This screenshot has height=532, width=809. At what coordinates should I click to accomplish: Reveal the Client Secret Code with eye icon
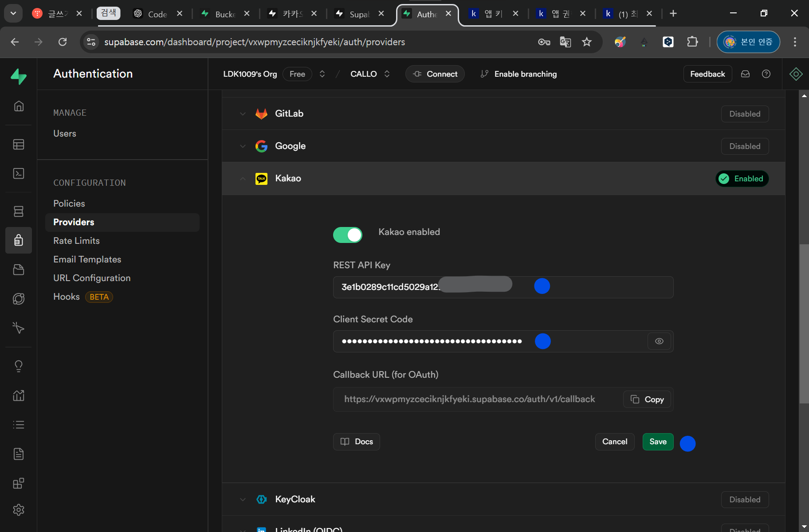pyautogui.click(x=659, y=341)
